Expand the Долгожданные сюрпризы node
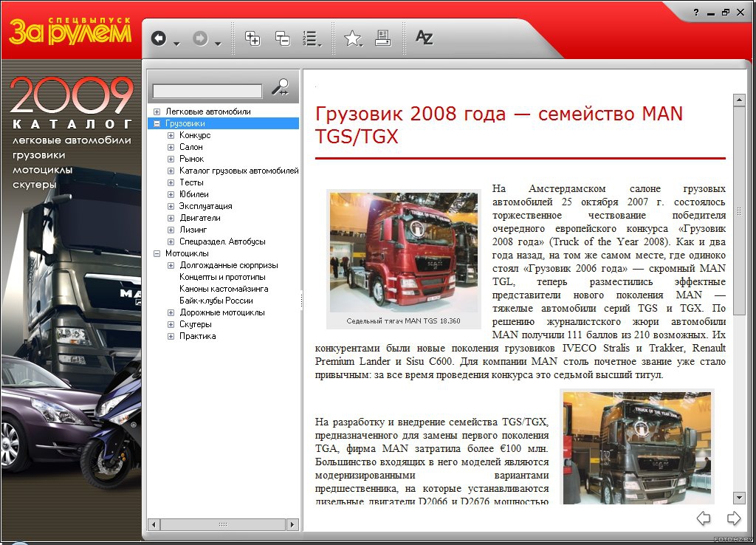 [171, 265]
